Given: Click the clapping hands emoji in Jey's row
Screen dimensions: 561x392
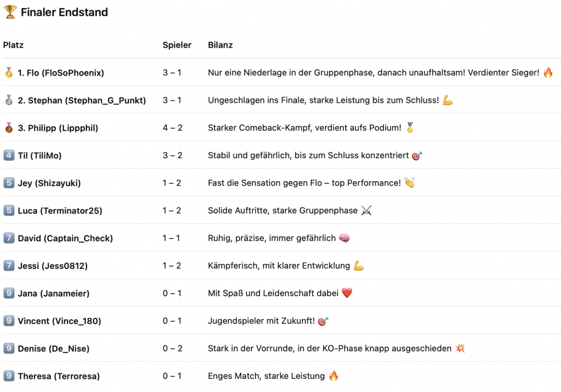Looking at the screenshot, I should tap(409, 183).
